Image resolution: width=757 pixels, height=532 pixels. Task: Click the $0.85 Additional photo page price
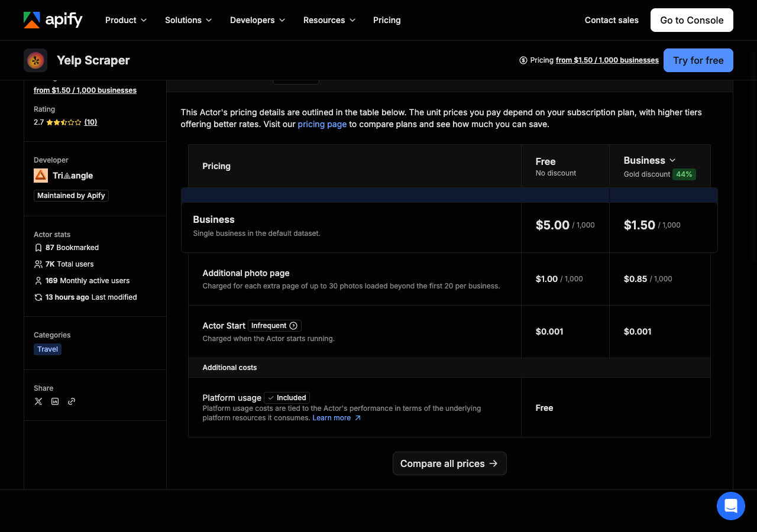[636, 279]
